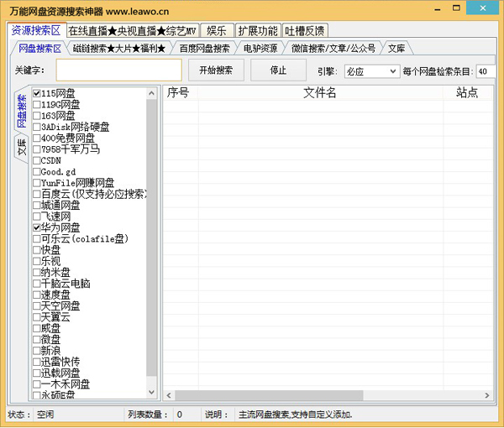Check the 威盘 option
Image resolution: width=504 pixels, height=428 pixels.
point(36,328)
